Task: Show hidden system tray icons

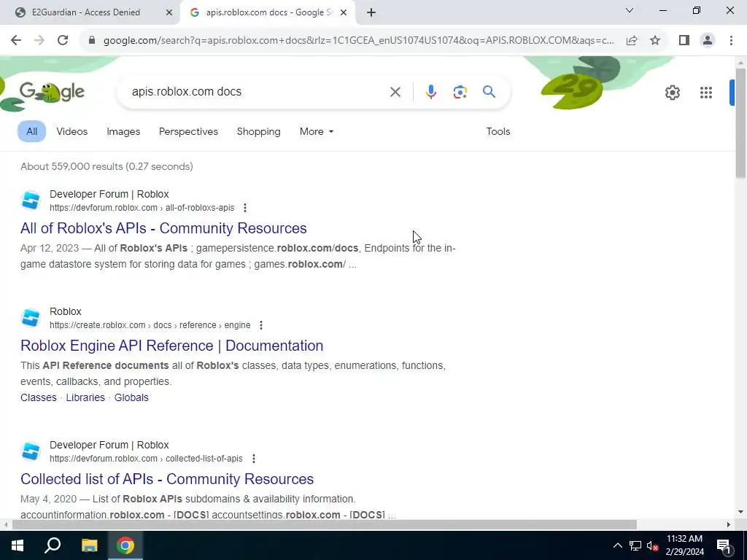Action: [617, 545]
